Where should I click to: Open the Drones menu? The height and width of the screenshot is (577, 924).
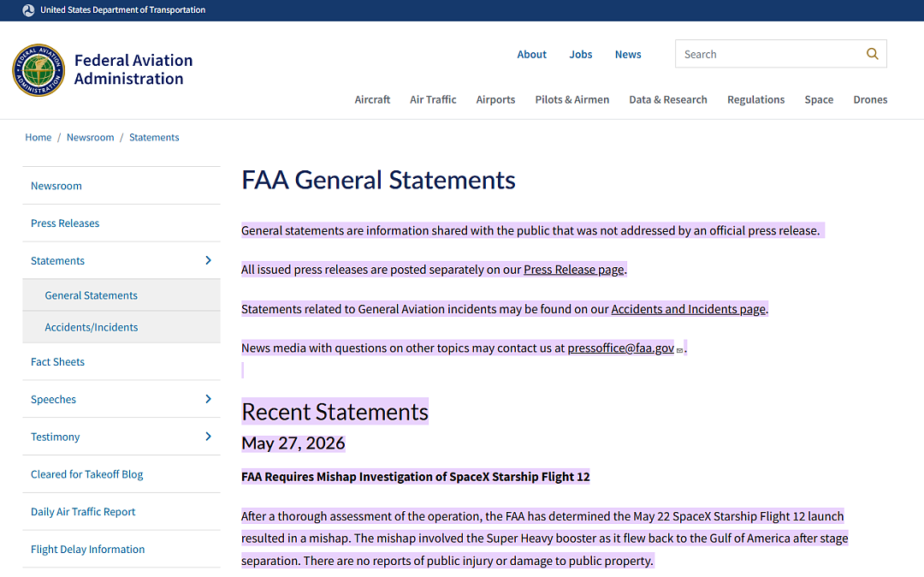coord(870,99)
